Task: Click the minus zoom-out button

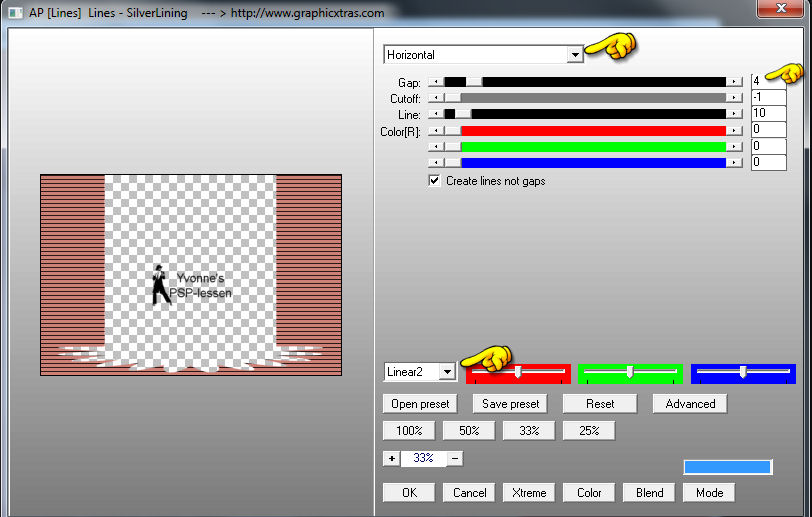Action: (x=455, y=458)
